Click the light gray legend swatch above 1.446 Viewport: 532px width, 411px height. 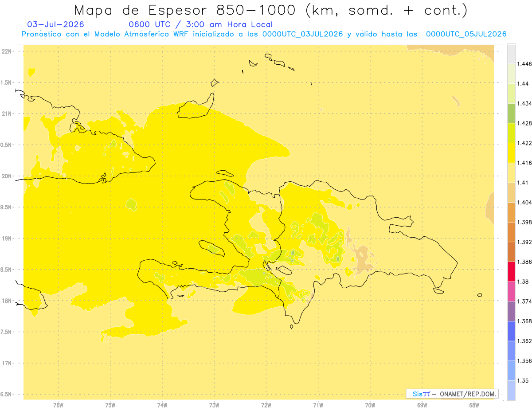511,54
